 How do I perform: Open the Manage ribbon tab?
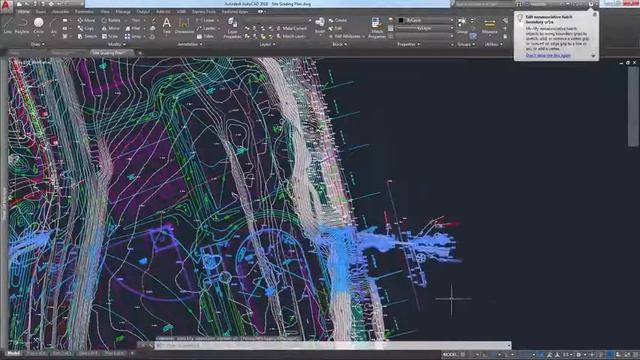(123, 12)
